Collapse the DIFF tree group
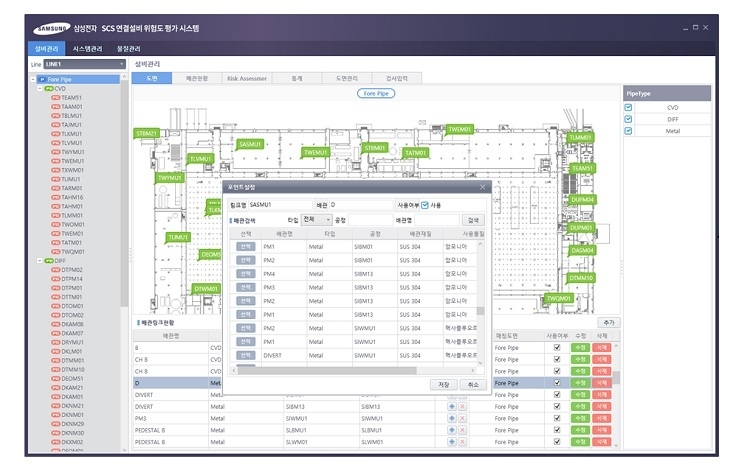750x473 pixels. point(40,261)
